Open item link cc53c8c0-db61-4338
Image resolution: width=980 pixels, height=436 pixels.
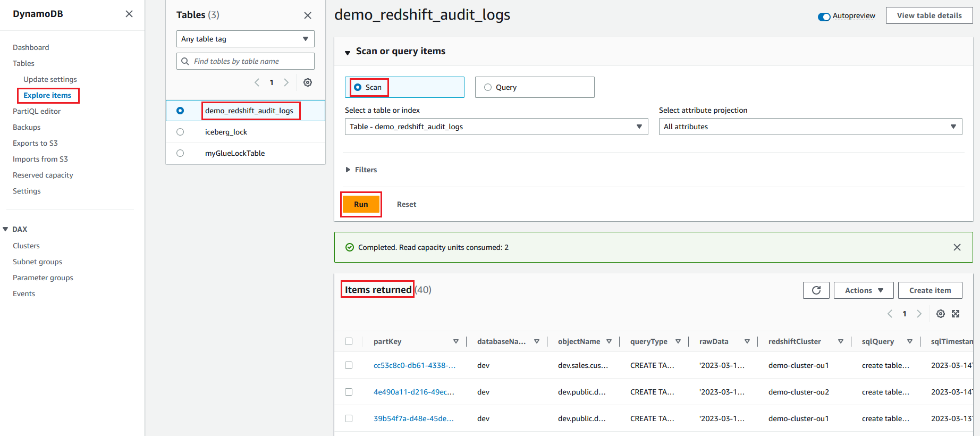pyautogui.click(x=415, y=365)
